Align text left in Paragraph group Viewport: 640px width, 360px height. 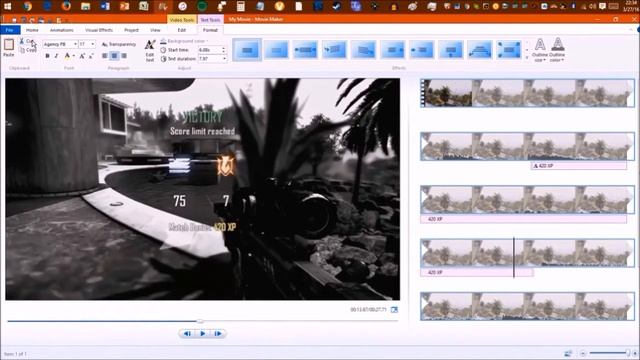pyautogui.click(x=105, y=56)
